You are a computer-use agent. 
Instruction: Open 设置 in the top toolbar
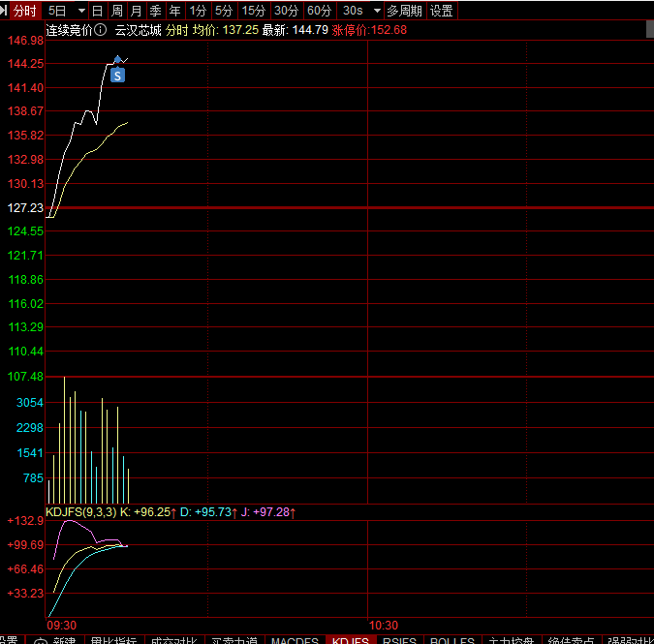tap(441, 11)
